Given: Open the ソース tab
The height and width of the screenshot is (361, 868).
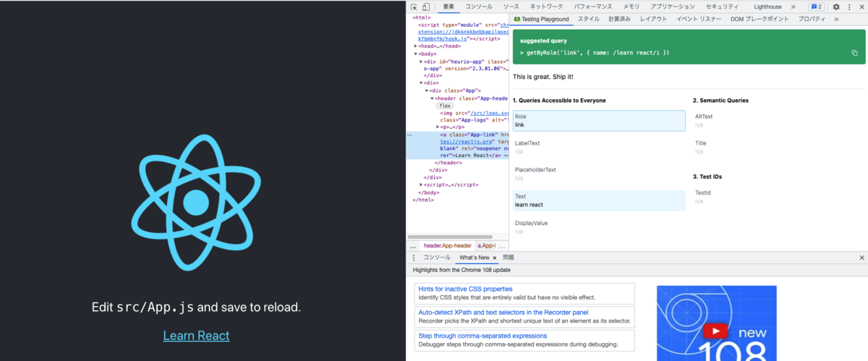Looking at the screenshot, I should (511, 7).
